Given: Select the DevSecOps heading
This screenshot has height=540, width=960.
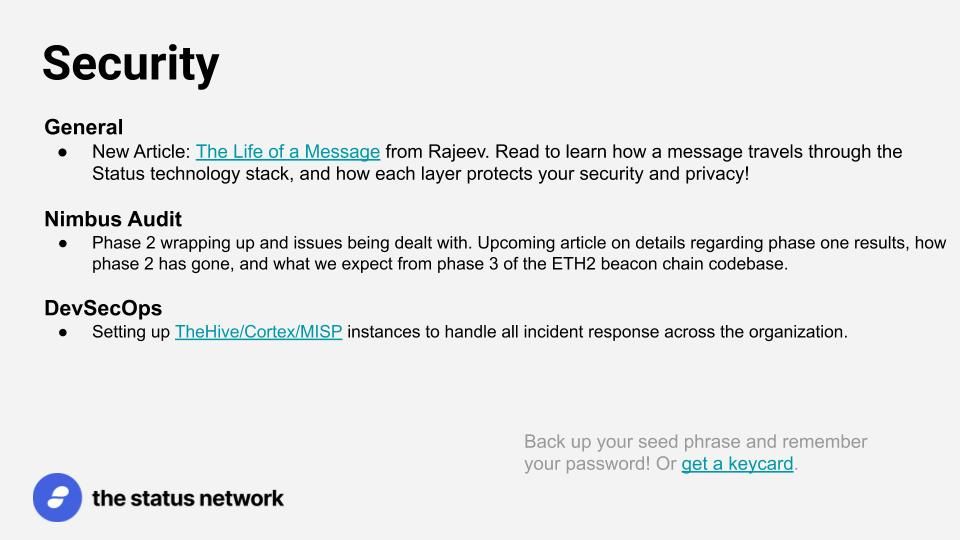Looking at the screenshot, I should coord(103,307).
